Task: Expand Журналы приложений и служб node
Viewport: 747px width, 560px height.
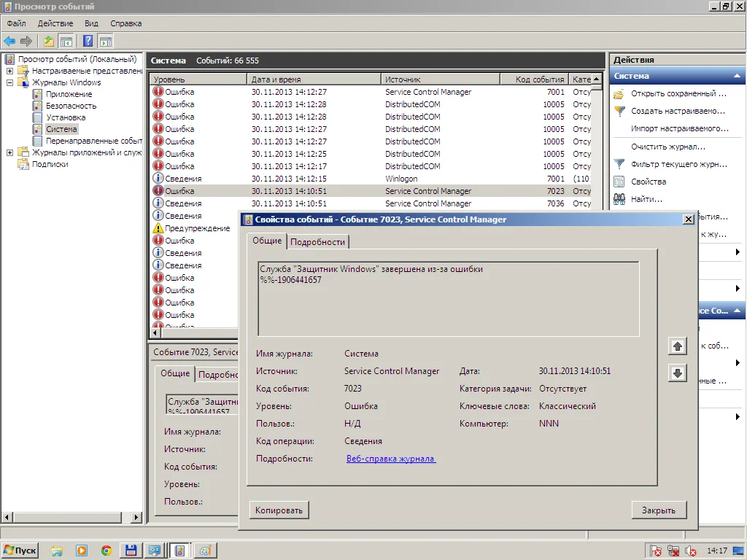Action: [x=9, y=152]
